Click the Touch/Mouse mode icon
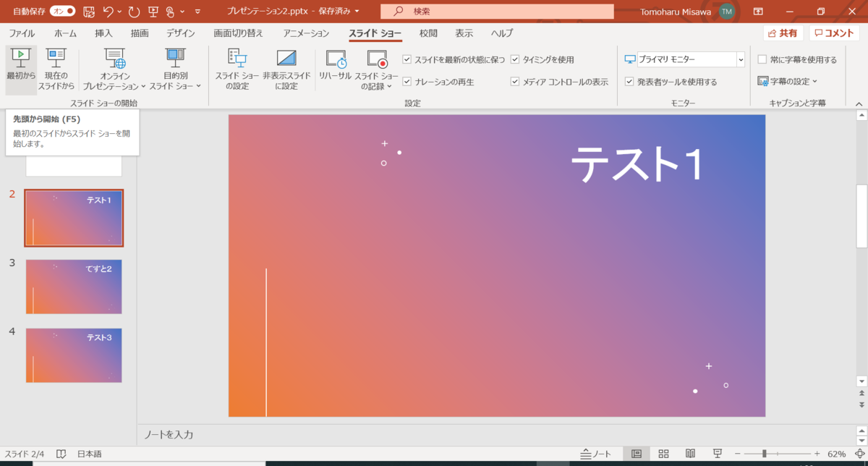 170,12
